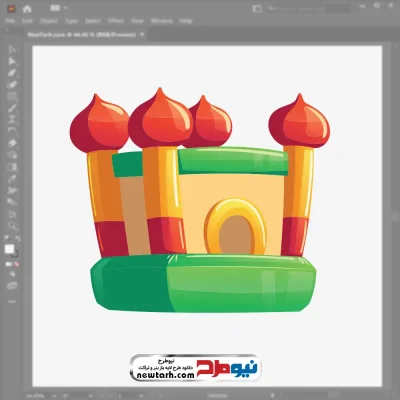The height and width of the screenshot is (400, 400).
Task: Swap fill and stroke colors
Action: pyautogui.click(x=17, y=238)
